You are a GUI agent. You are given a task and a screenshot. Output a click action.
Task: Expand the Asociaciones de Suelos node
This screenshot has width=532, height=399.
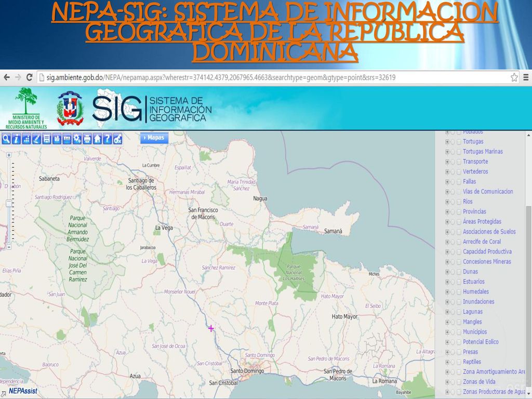click(447, 232)
